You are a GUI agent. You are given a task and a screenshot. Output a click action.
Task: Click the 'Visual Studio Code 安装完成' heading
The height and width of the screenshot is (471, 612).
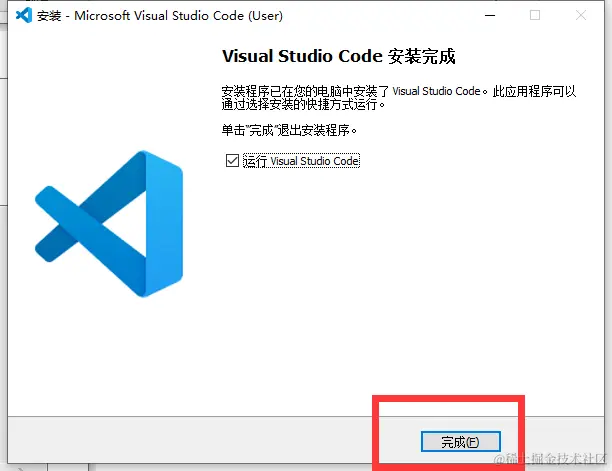pos(338,56)
